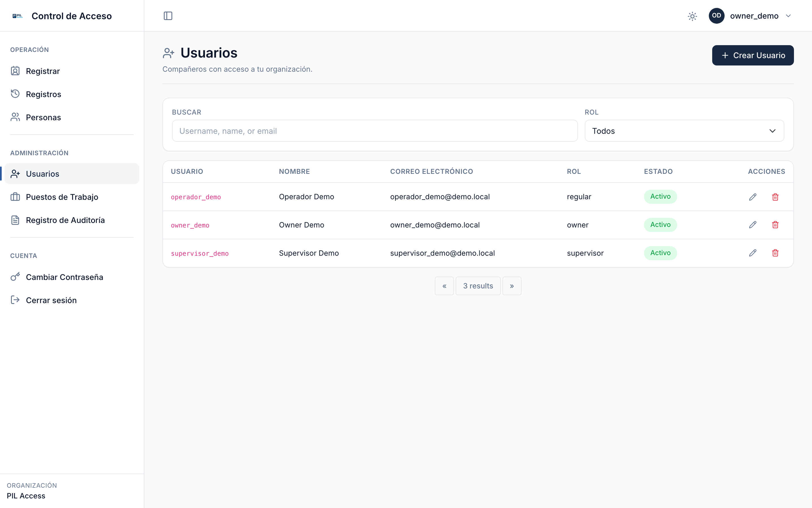
Task: Click the Crear Usuario button
Action: [x=753, y=55]
